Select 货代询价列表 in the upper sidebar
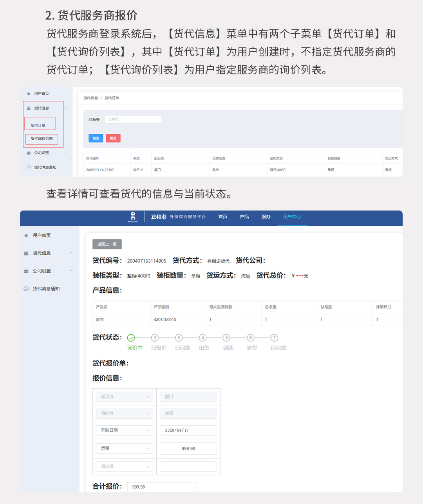 pyautogui.click(x=42, y=139)
